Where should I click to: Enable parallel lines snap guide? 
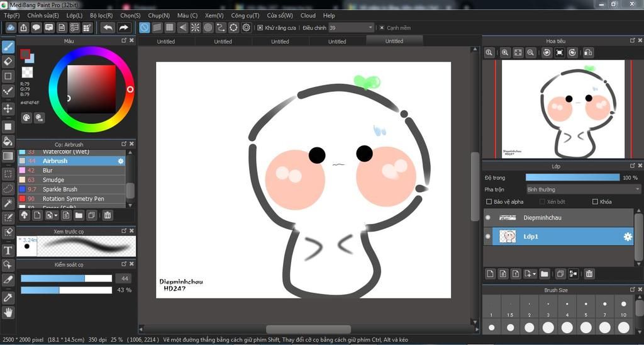[157, 28]
